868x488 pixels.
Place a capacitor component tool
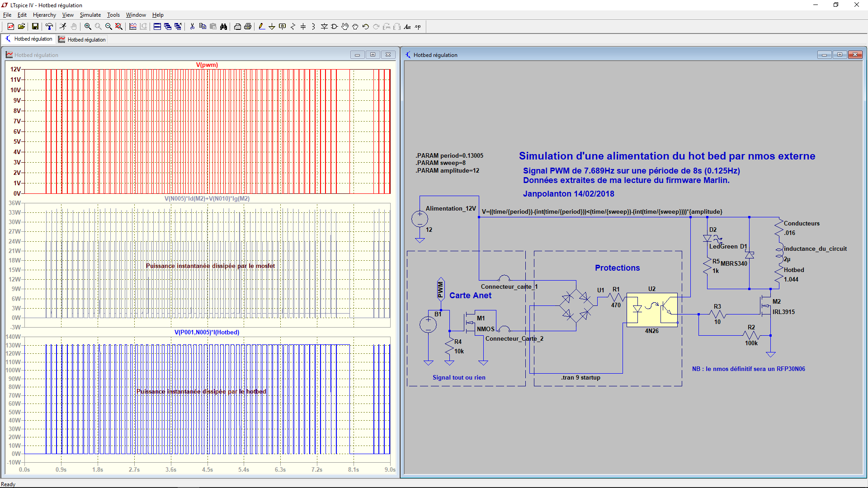point(303,27)
